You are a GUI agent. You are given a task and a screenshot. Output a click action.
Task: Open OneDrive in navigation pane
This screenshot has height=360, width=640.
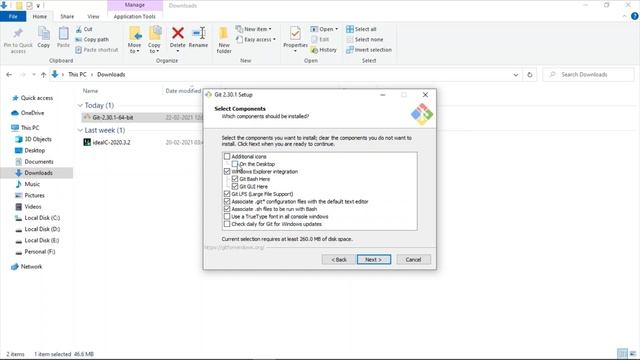click(28, 113)
